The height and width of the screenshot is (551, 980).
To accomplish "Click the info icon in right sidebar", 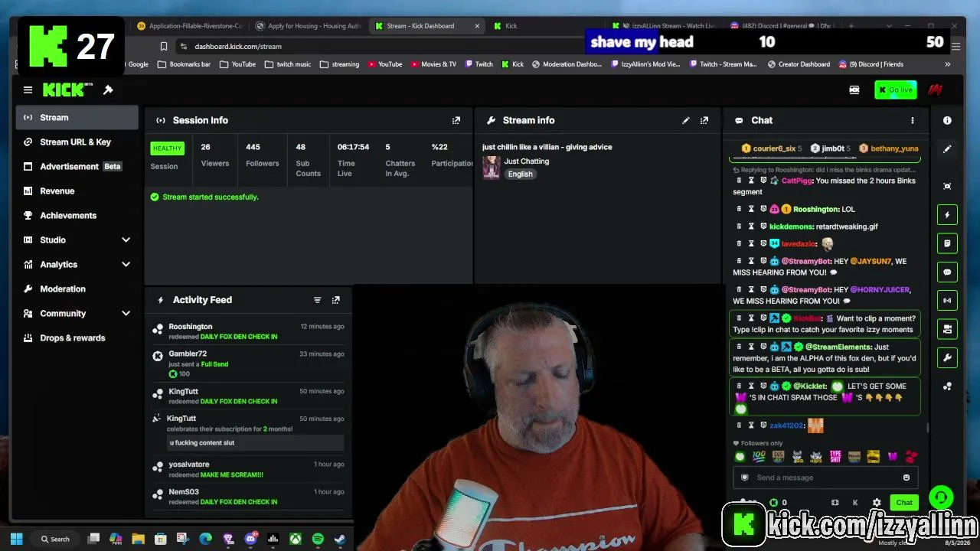I will (x=947, y=120).
